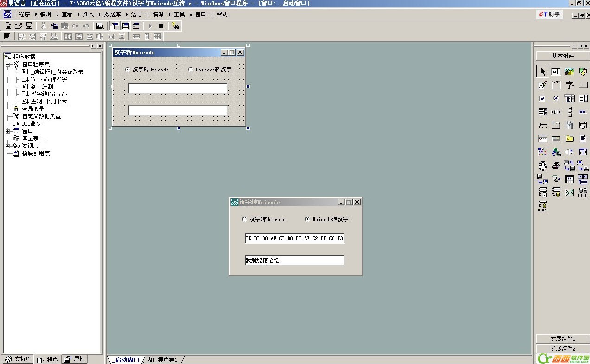The width and height of the screenshot is (590, 364).
Task: Create a new file from toolbar
Action: coord(8,26)
